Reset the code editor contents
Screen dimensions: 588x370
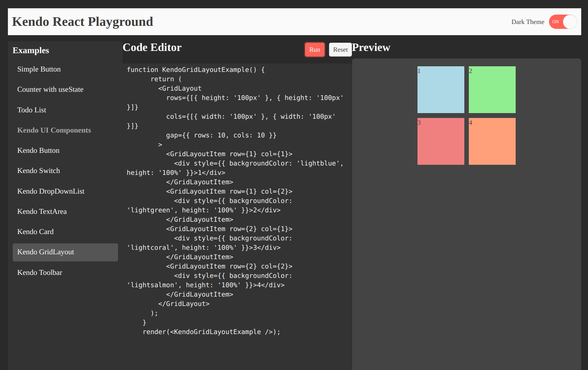[x=340, y=49]
